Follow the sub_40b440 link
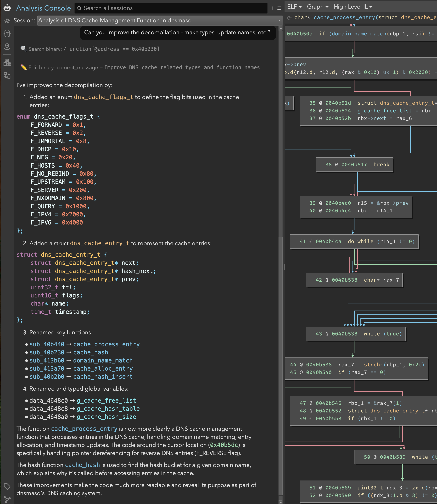This screenshot has width=437, height=504. [x=47, y=344]
